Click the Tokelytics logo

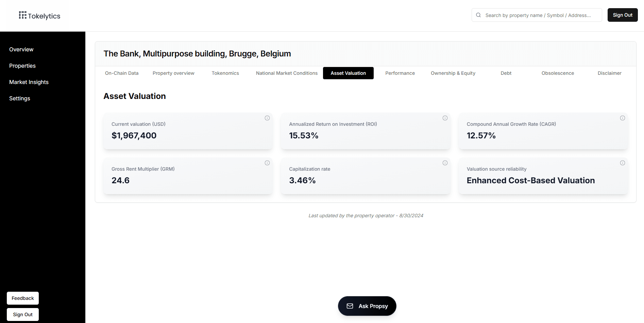(39, 16)
